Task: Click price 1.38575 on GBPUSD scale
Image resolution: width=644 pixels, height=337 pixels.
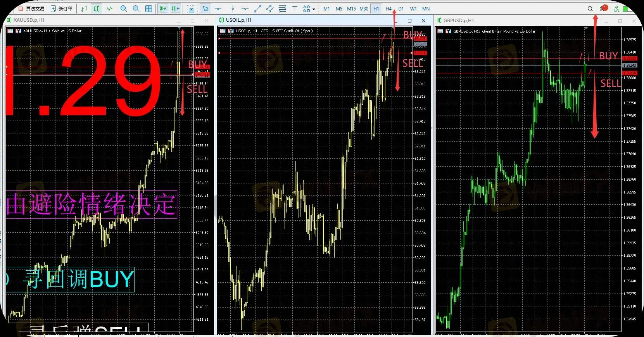Action: click(630, 40)
